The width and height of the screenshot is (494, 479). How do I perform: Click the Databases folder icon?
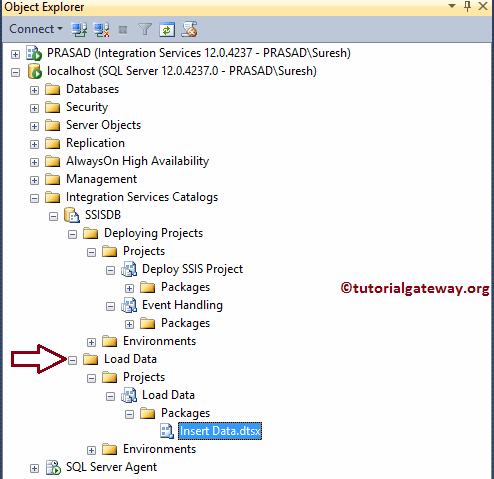pyautogui.click(x=53, y=89)
